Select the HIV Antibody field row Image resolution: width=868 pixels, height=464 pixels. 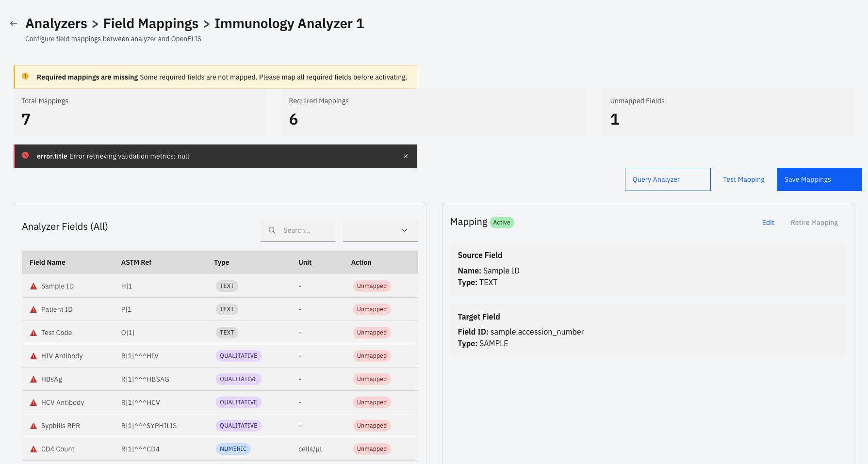tap(220, 356)
